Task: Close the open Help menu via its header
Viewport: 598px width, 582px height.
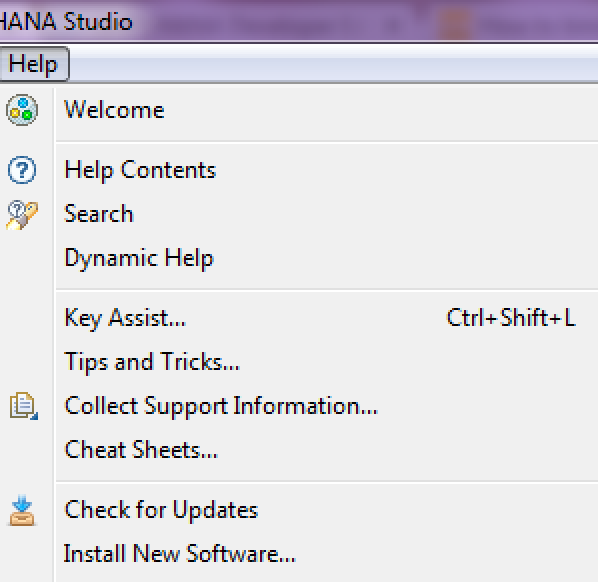Action: tap(34, 64)
